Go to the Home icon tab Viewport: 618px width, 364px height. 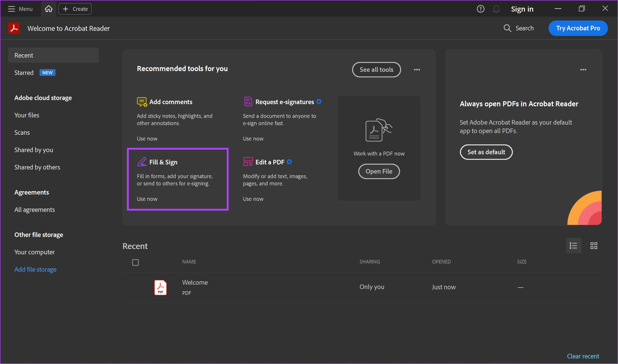click(x=48, y=9)
